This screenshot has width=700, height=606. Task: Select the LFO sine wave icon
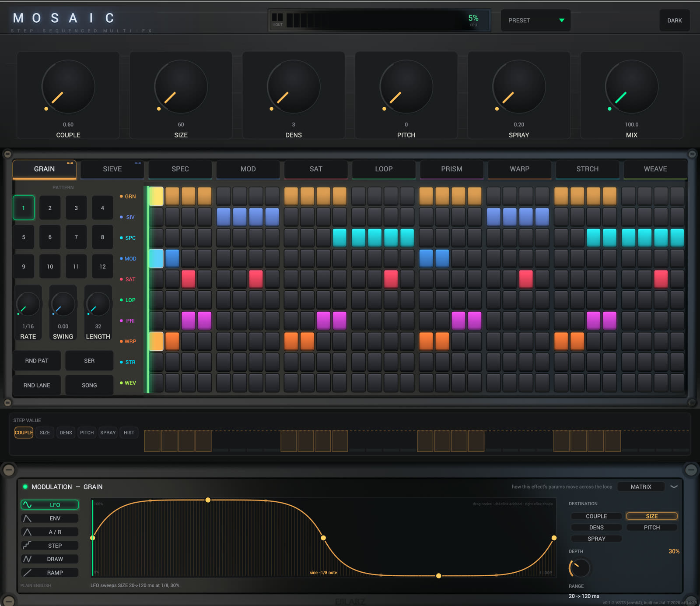point(27,505)
